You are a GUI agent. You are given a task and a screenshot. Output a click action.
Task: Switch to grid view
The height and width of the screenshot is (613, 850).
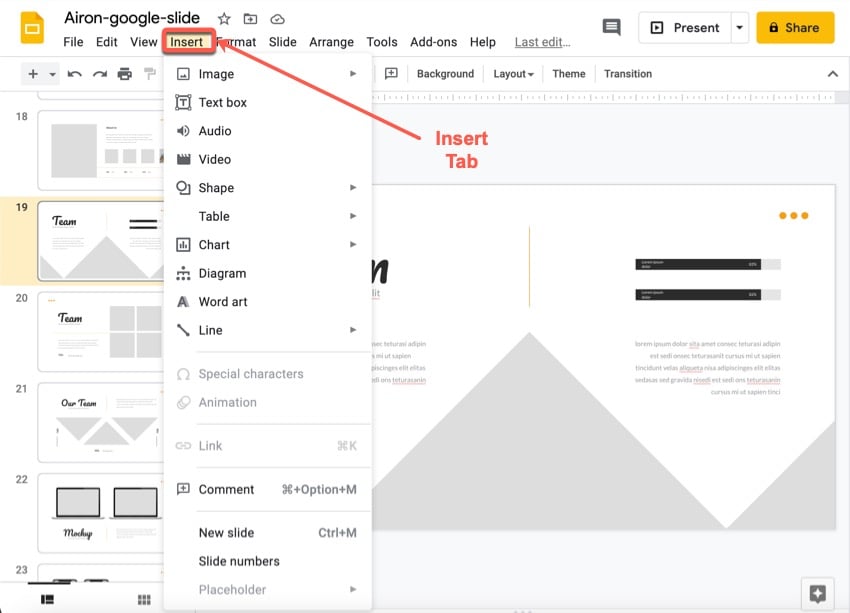144,599
